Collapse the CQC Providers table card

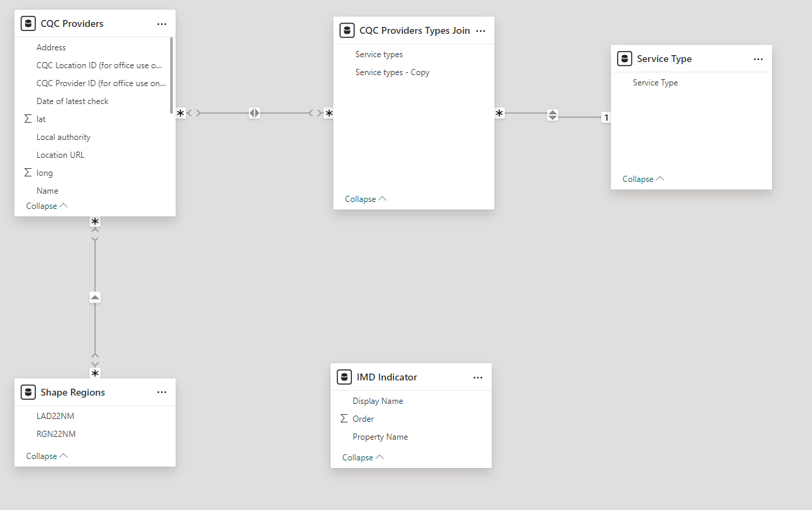(47, 206)
